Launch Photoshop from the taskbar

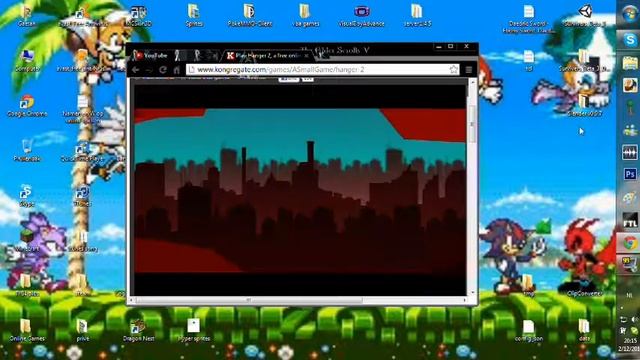click(x=630, y=174)
